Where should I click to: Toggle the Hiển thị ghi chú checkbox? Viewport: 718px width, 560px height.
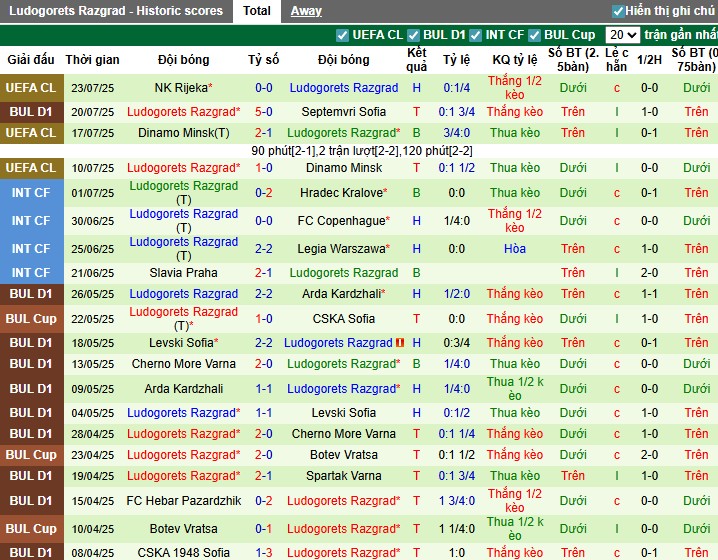618,11
